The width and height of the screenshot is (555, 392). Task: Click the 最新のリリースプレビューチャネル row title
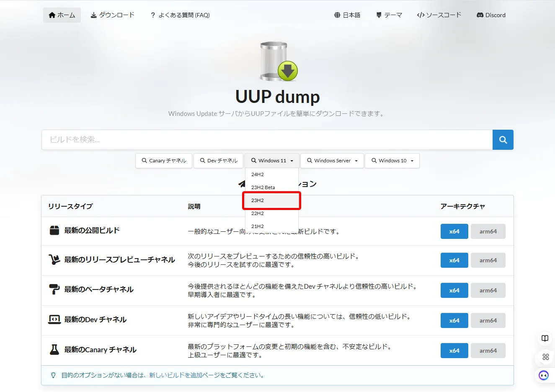point(119,260)
